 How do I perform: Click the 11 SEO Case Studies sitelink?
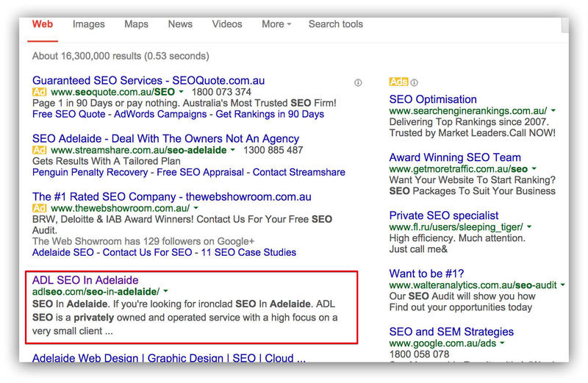(x=248, y=252)
